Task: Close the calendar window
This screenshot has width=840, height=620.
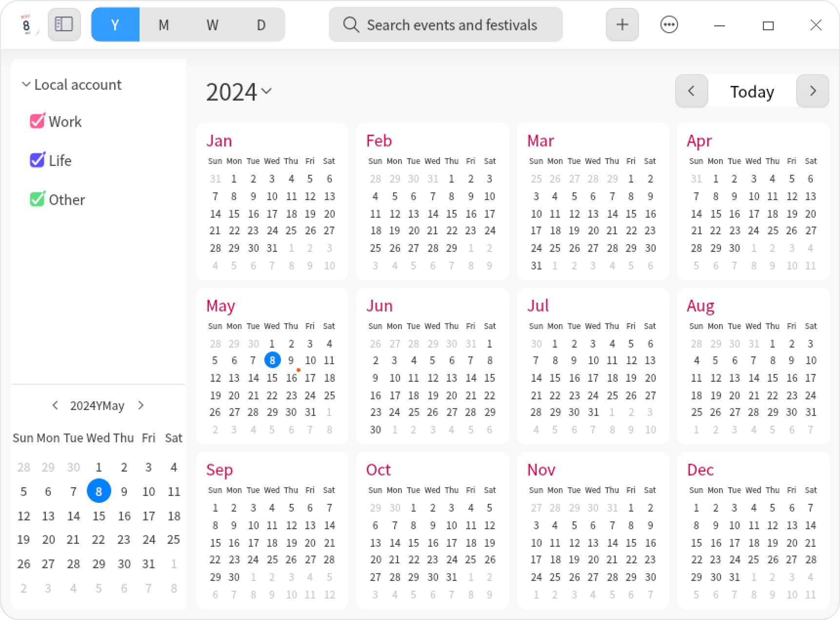Action: [816, 25]
